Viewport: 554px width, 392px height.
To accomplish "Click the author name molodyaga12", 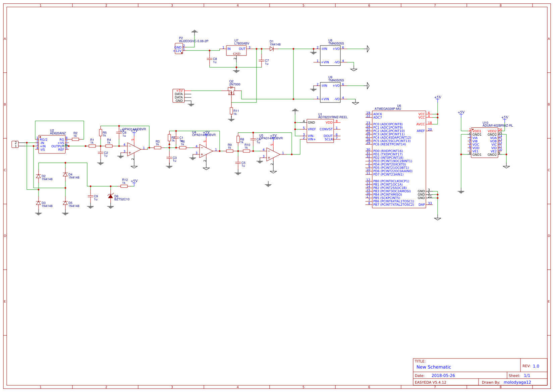I will [x=517, y=382].
